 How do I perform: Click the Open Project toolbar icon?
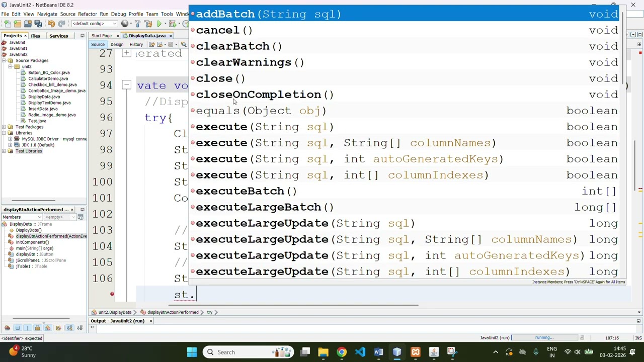click(x=28, y=24)
